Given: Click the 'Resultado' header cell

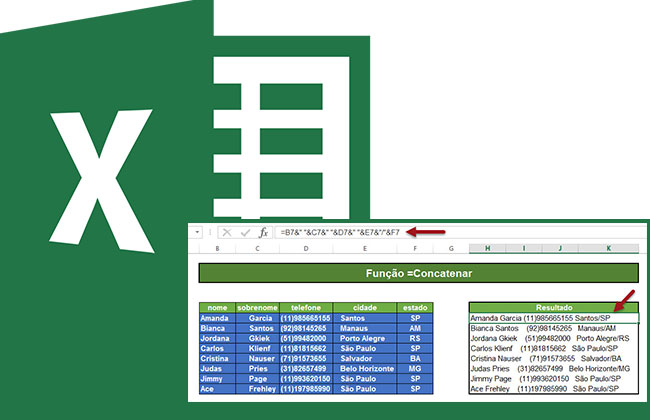Looking at the screenshot, I should (x=554, y=308).
